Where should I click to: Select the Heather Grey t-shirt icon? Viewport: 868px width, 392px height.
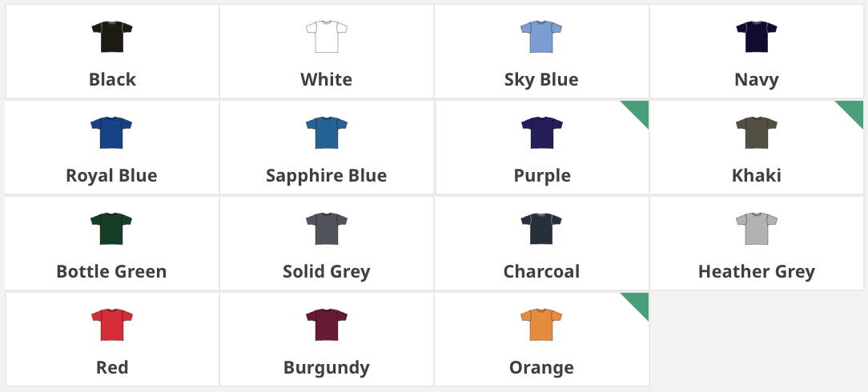(x=757, y=229)
